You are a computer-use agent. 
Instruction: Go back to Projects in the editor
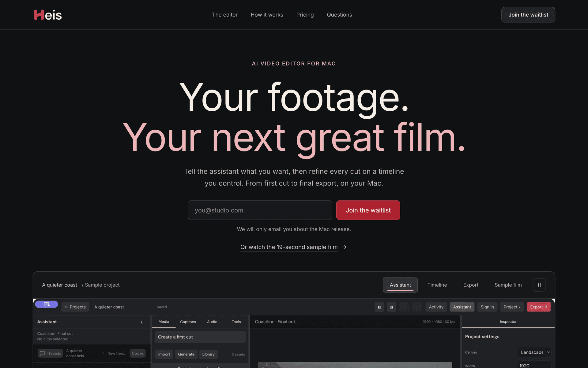pos(75,307)
